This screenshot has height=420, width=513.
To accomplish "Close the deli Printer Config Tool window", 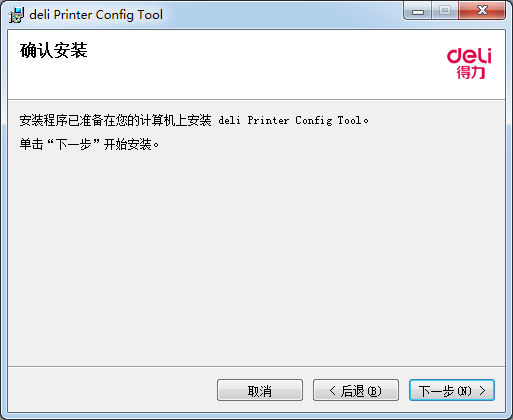I will [x=482, y=11].
